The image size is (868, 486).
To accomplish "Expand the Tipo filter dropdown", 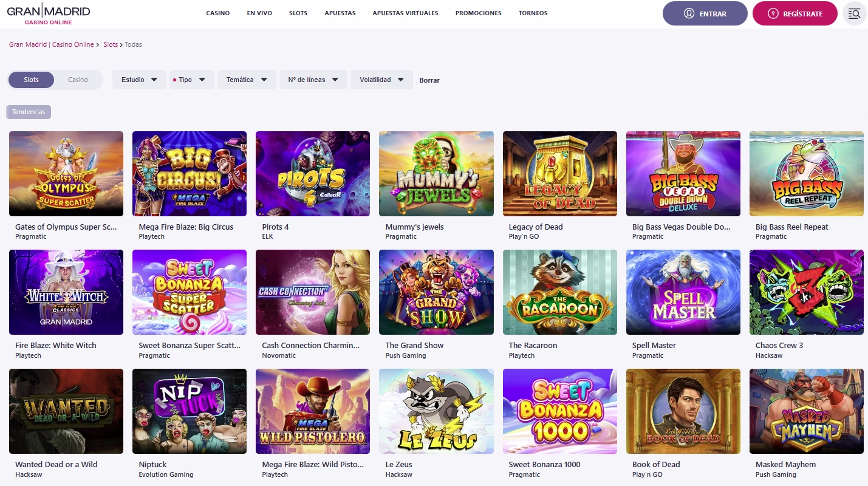I will pyautogui.click(x=191, y=79).
